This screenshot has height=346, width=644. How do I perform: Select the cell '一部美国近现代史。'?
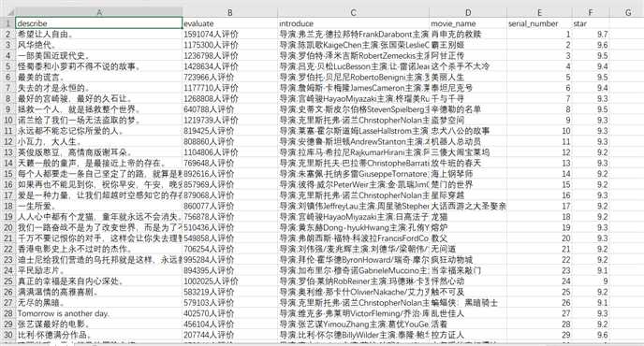click(x=99, y=55)
